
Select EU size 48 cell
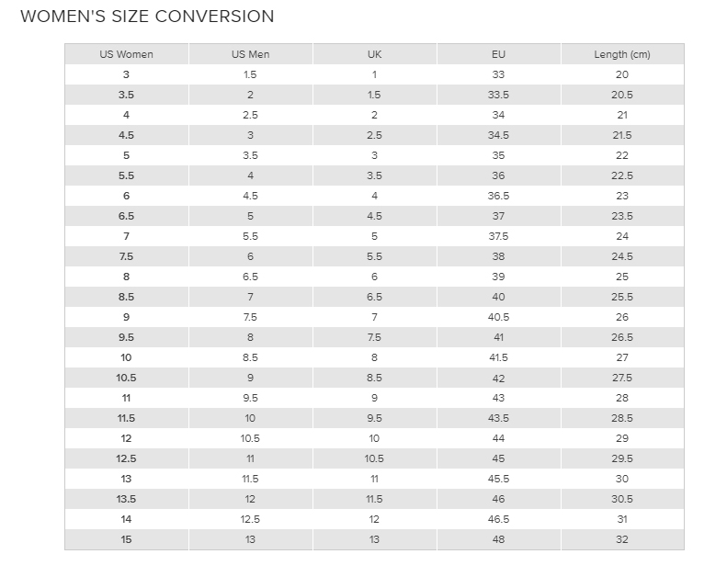click(498, 540)
